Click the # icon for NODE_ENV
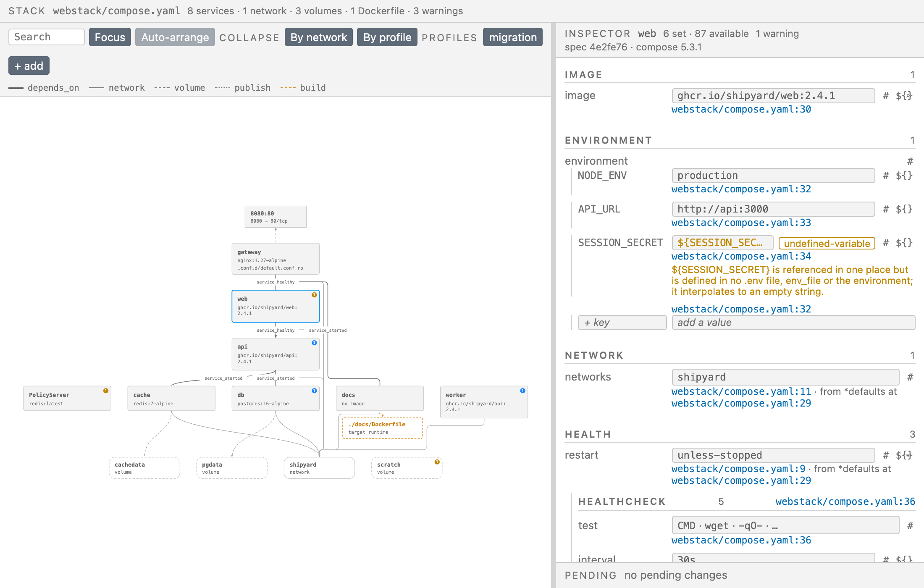 pos(886,176)
